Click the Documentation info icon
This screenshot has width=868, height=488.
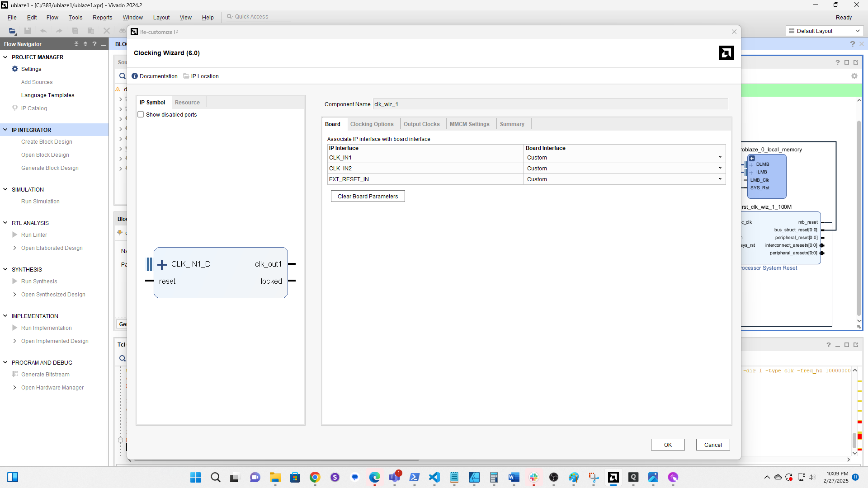[x=135, y=76]
